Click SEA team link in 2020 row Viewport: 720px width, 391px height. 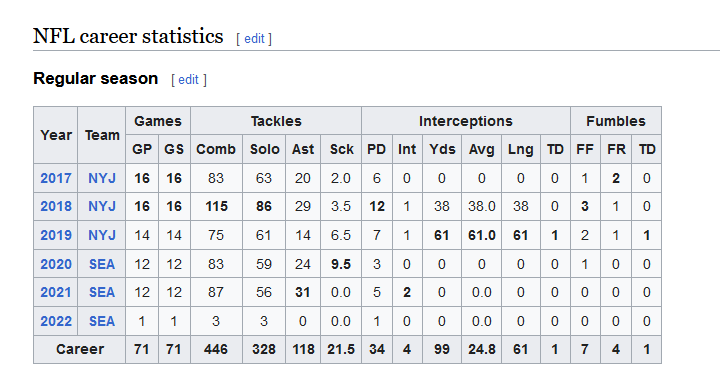102,264
